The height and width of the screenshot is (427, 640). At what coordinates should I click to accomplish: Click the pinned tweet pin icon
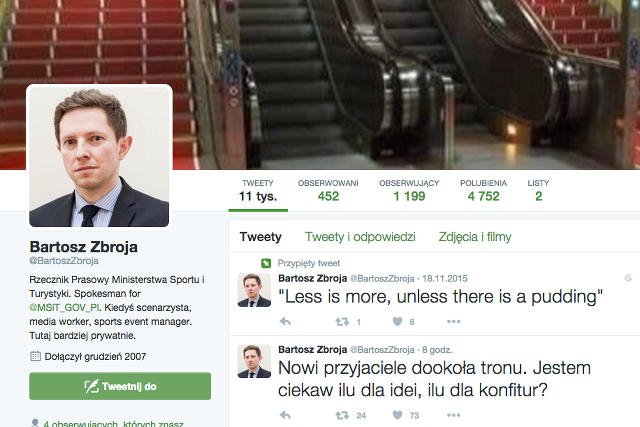tap(266, 263)
